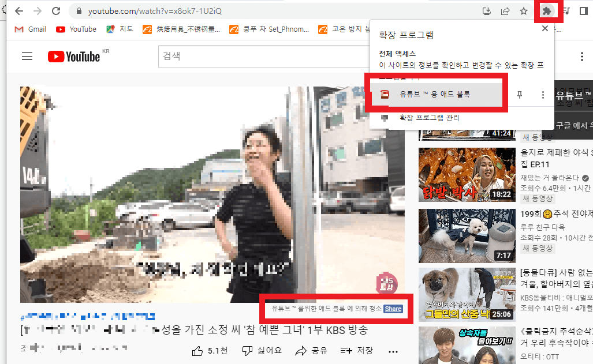Open the extension's three-dot options menu
This screenshot has width=593, height=364.
[542, 95]
